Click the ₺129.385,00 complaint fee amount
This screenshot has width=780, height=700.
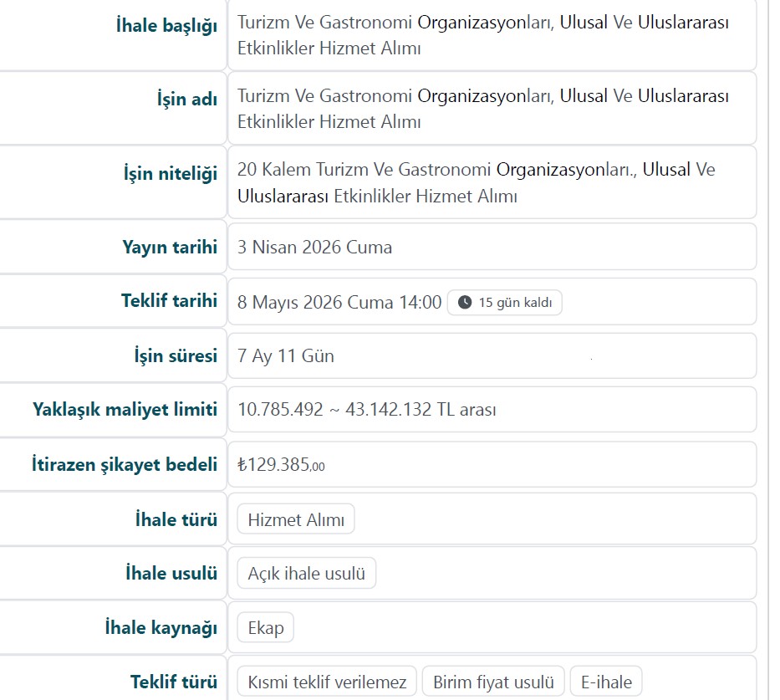point(281,465)
